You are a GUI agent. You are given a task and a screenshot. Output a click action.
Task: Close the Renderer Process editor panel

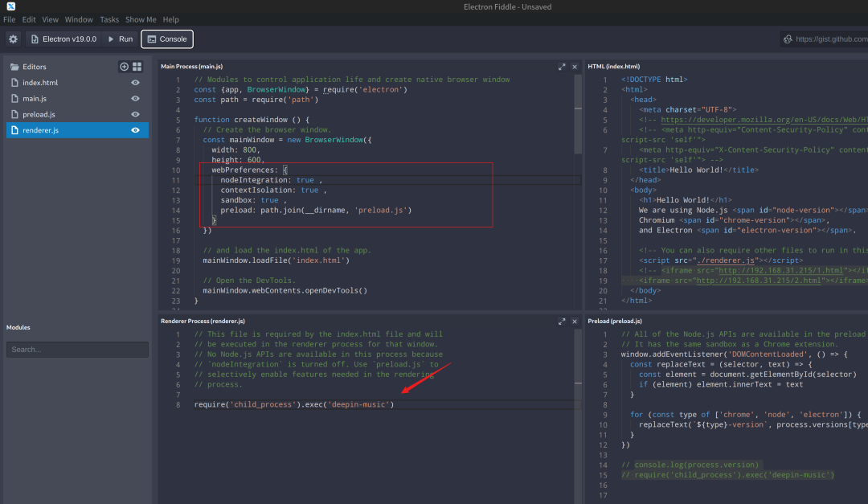pyautogui.click(x=575, y=322)
